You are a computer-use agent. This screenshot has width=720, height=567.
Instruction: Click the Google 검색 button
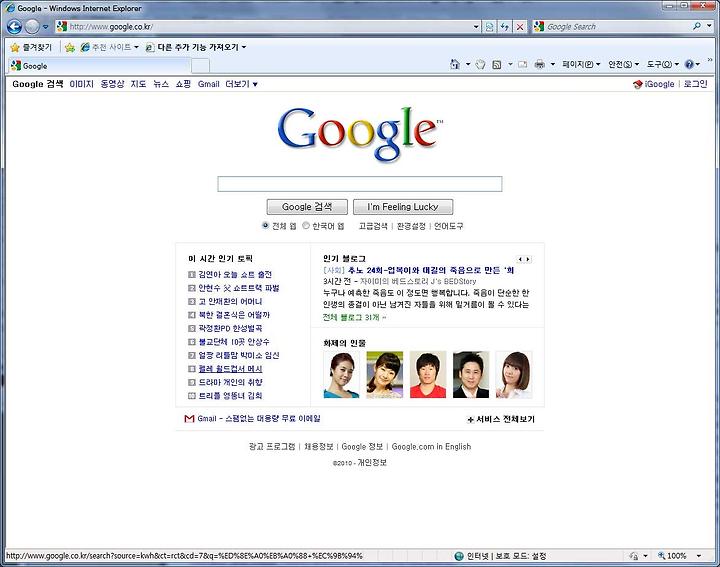point(307,207)
